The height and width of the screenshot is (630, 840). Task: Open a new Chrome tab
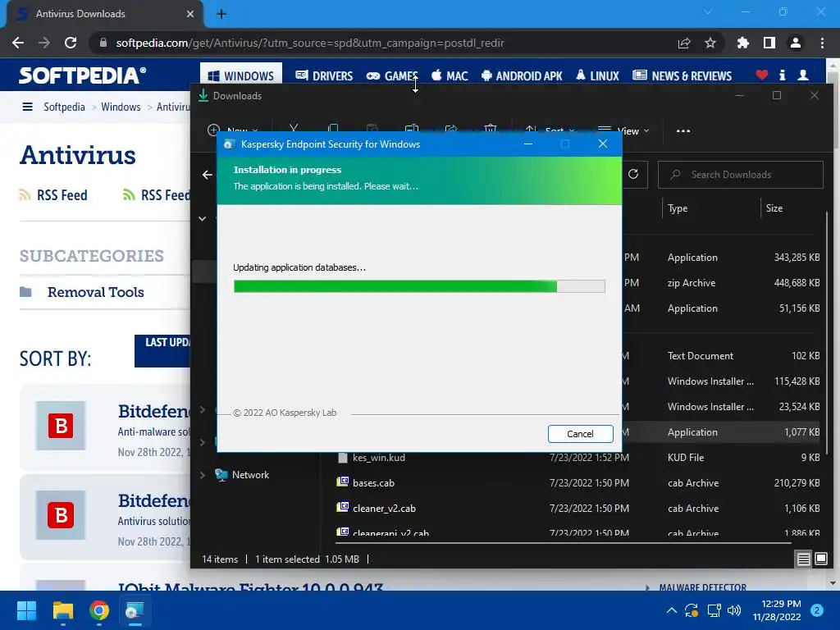[x=221, y=14]
